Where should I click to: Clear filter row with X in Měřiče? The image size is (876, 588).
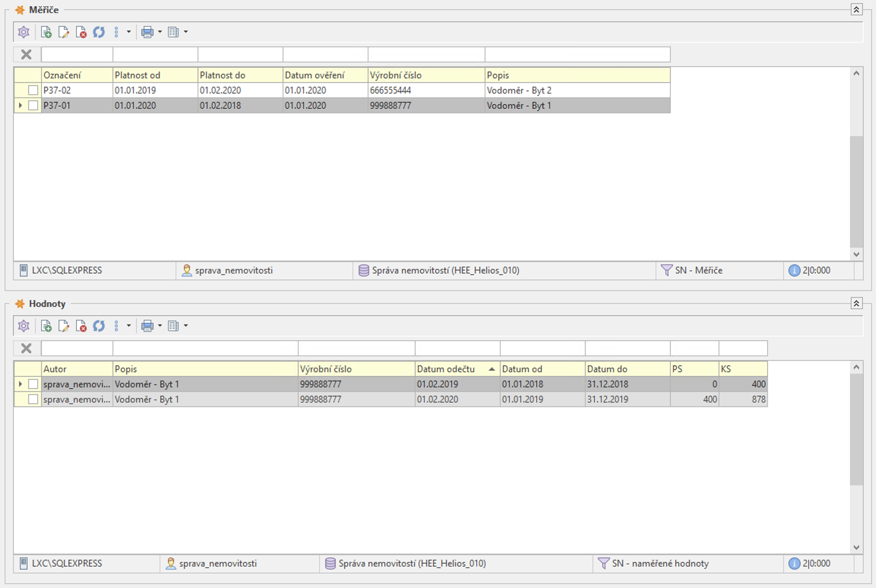click(26, 55)
